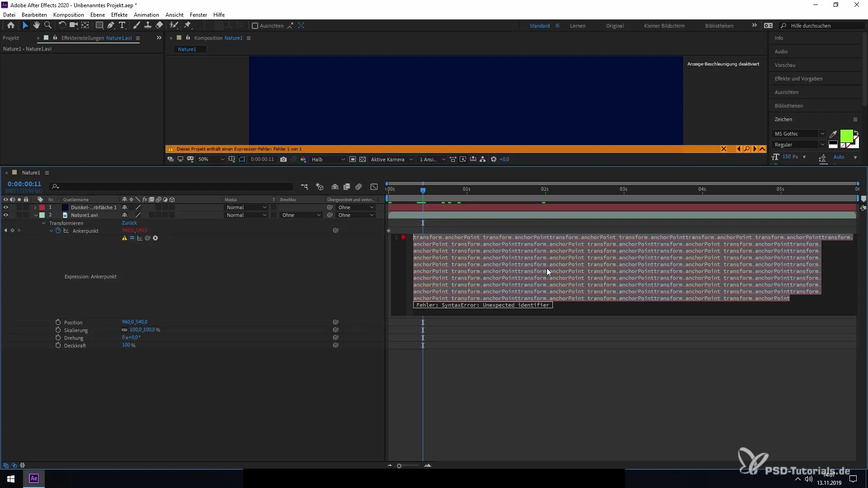Open magnification 50% dropdown

pos(211,160)
